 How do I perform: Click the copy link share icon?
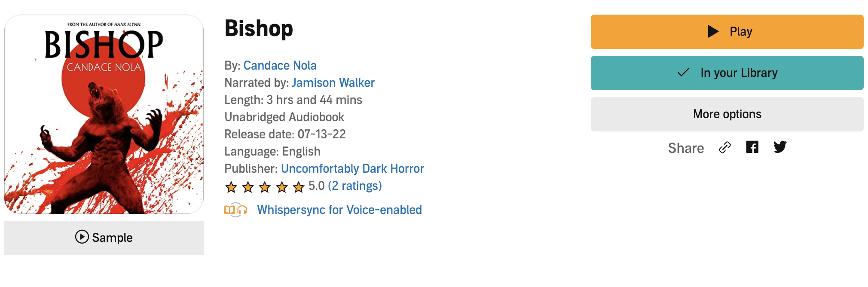pyautogui.click(x=725, y=147)
